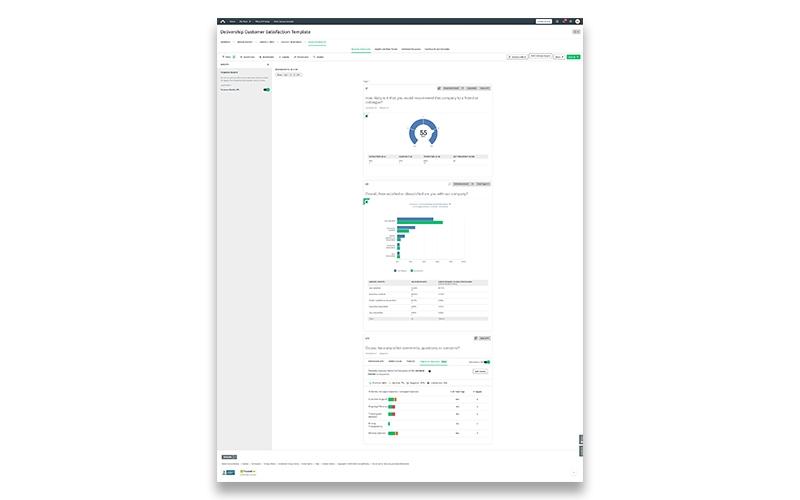Viewport: 800px width, 500px height.
Task: Select first tab under comments question
Action: [x=376, y=361]
